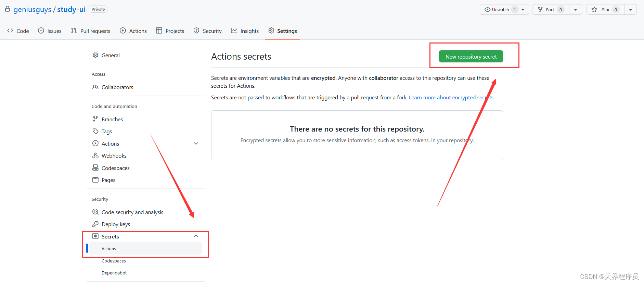Click the Security shield icon
Image resolution: width=644 pixels, height=283 pixels.
tap(196, 30)
